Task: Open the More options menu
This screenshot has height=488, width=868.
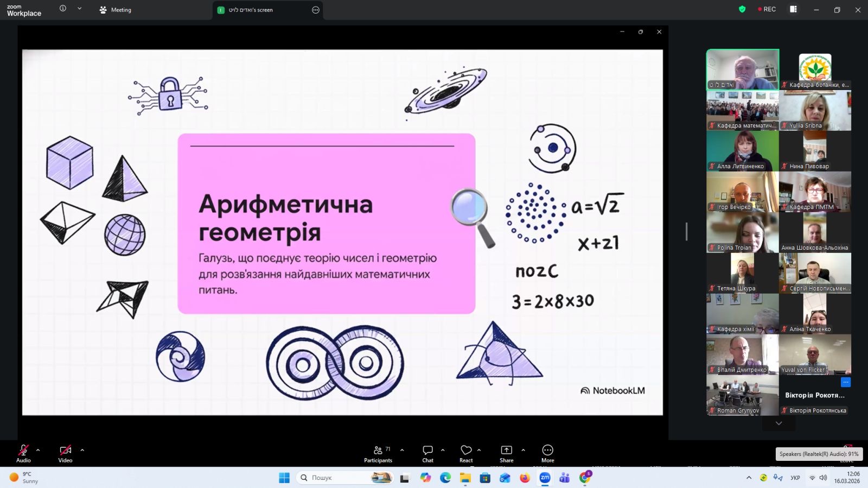Action: pos(547,454)
